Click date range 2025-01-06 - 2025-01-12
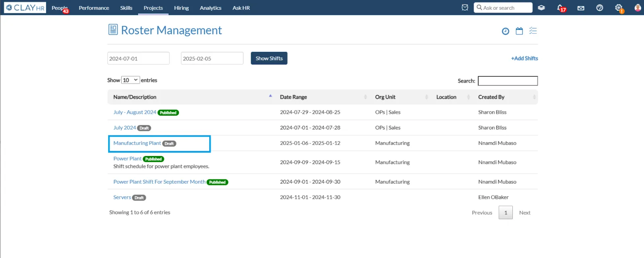Screen dimensions: 644x258 (310, 143)
